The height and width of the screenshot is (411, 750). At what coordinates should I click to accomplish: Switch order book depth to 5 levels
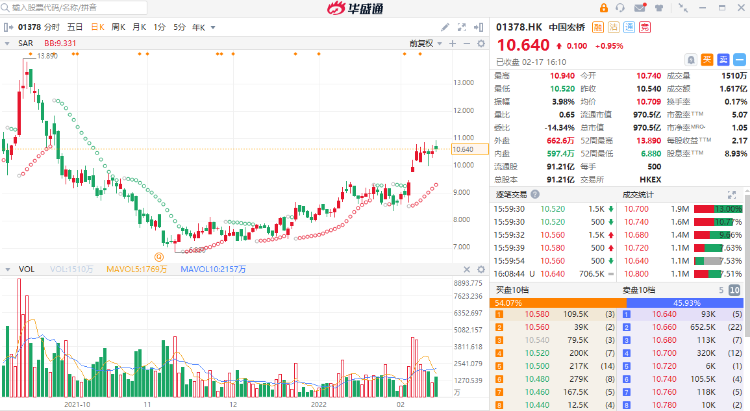721,290
